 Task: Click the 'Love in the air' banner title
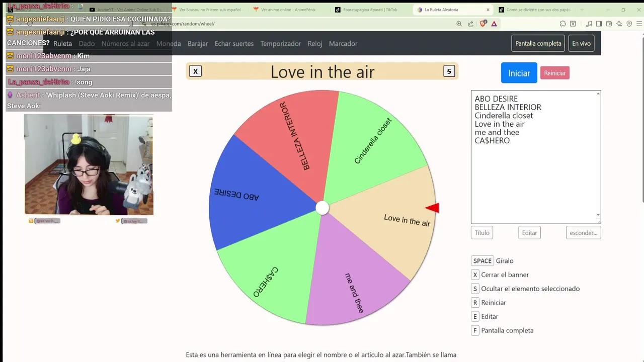click(323, 72)
